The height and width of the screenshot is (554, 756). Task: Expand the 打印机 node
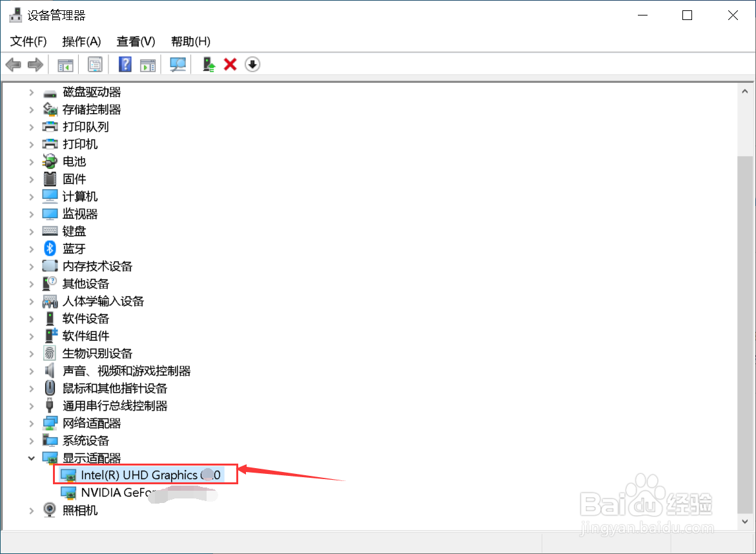coord(32,144)
